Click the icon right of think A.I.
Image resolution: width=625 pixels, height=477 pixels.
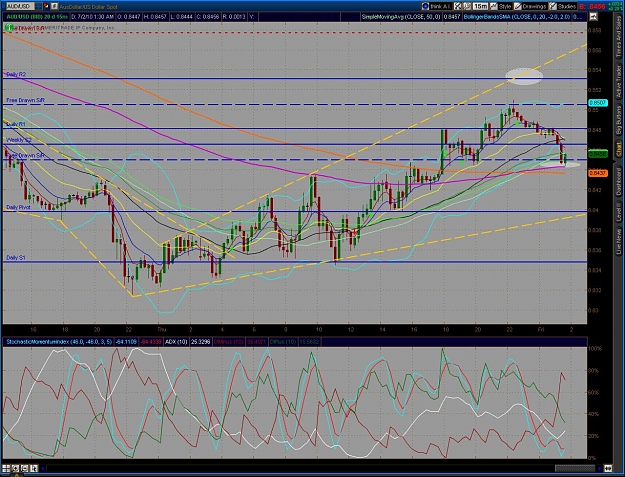(x=458, y=6)
